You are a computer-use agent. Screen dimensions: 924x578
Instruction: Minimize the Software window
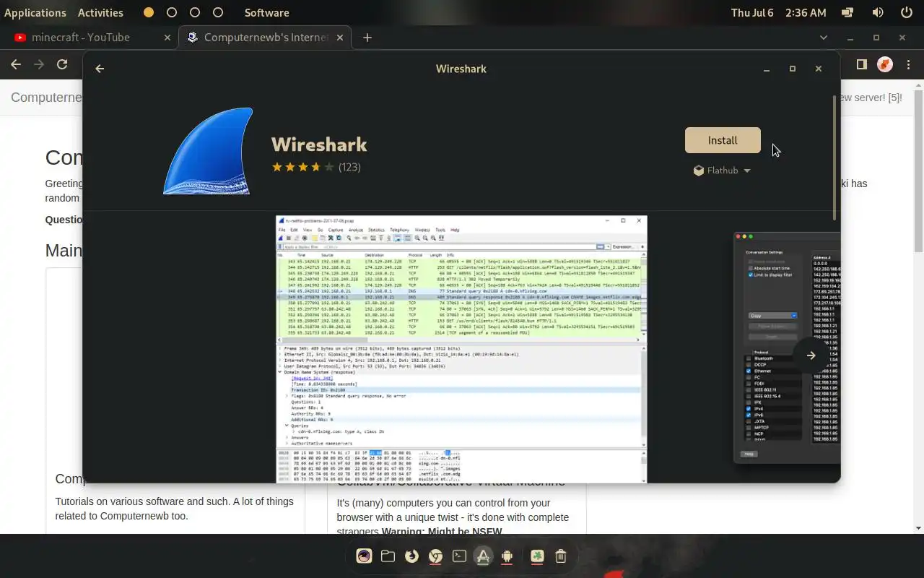(x=767, y=69)
